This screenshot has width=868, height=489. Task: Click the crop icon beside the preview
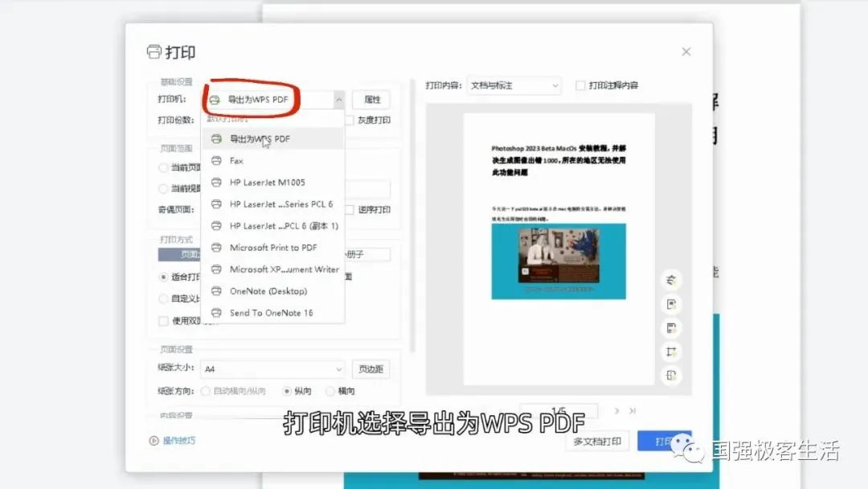[671, 351]
